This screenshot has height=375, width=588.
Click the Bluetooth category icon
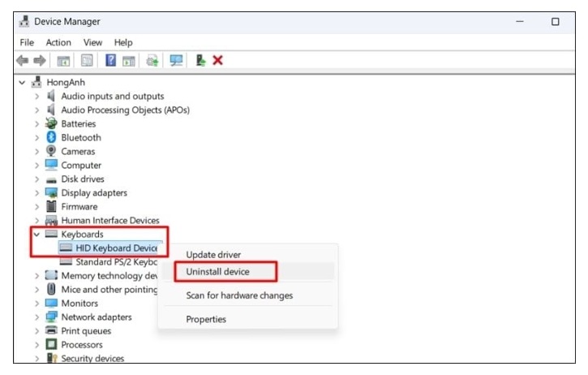click(52, 138)
